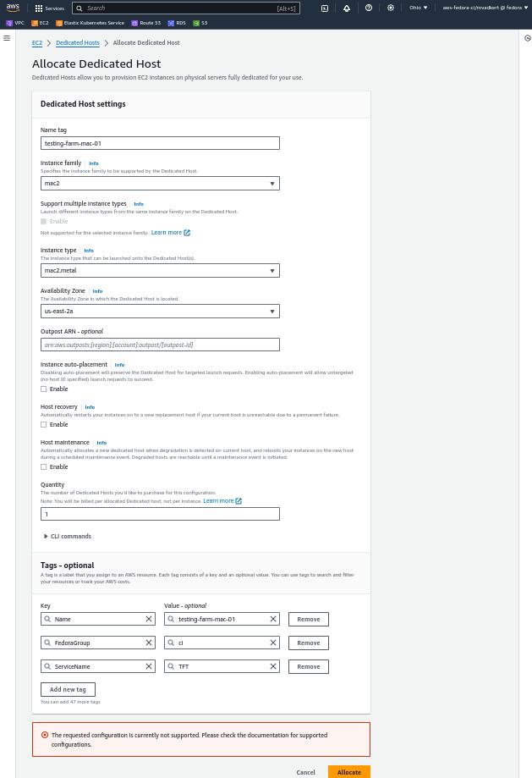Open the Availability Zone dropdown us-east-2a
This screenshot has height=778, width=532.
coord(160,311)
